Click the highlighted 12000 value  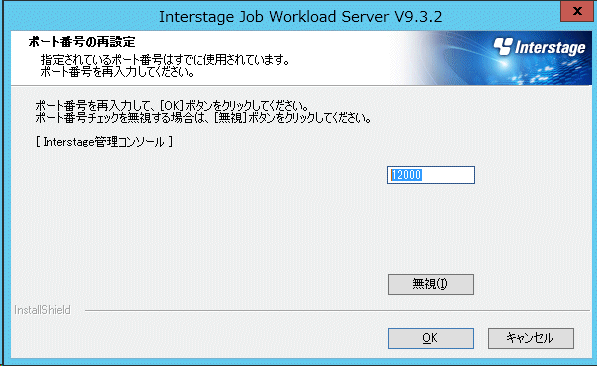pos(406,175)
